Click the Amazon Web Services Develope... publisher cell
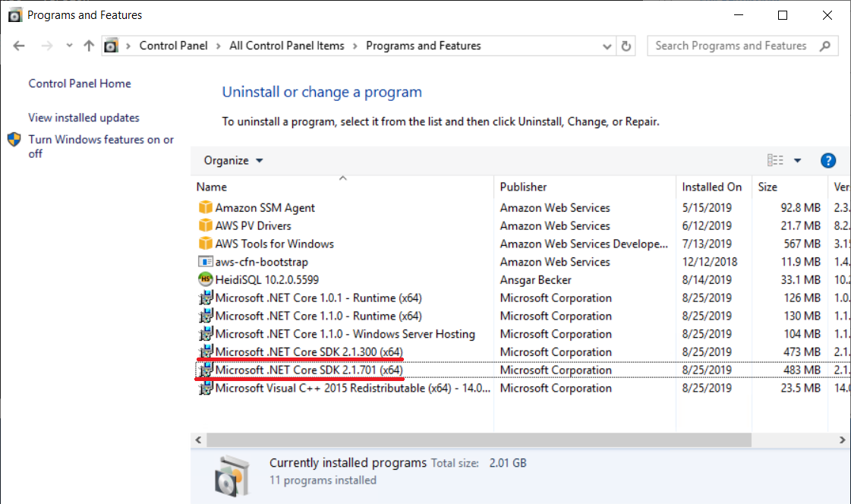The width and height of the screenshot is (851, 504). coord(584,244)
